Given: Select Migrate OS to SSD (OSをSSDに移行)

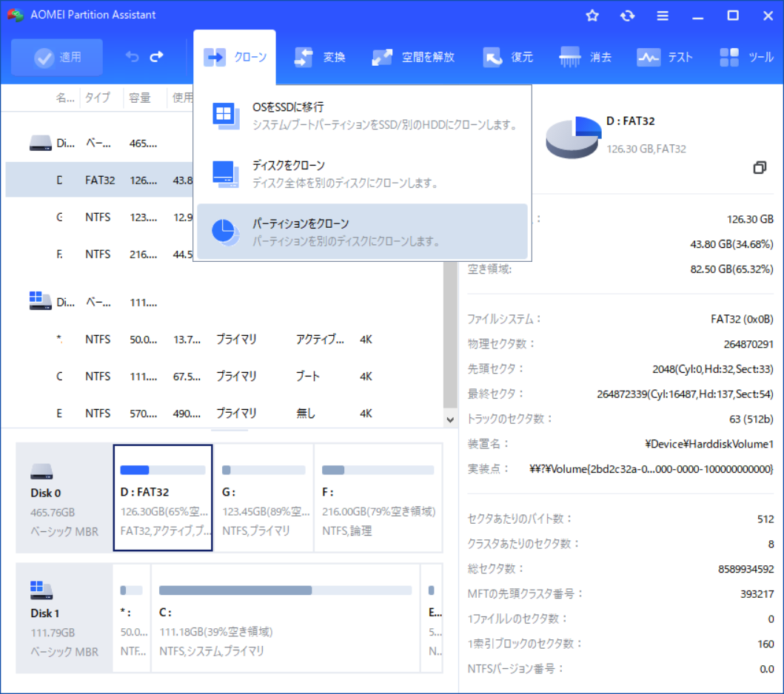Looking at the screenshot, I should (x=363, y=115).
